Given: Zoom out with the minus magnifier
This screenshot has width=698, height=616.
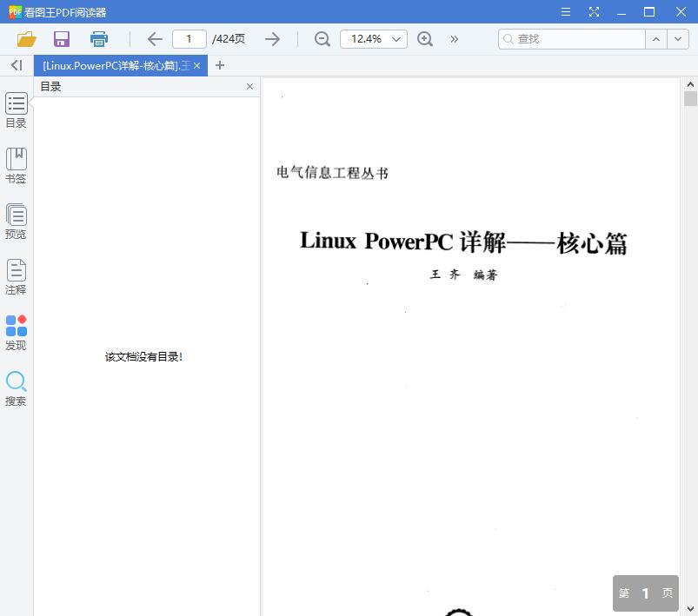Looking at the screenshot, I should pyautogui.click(x=322, y=39).
